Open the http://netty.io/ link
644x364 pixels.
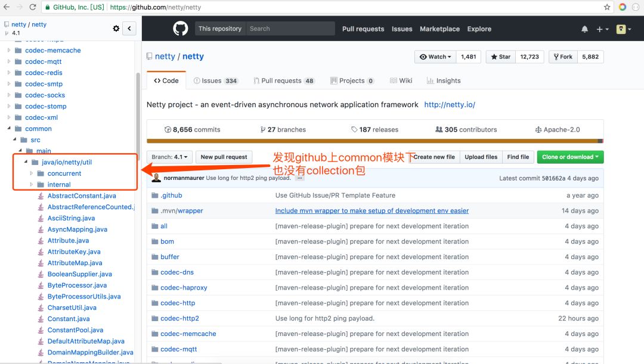pyautogui.click(x=450, y=105)
